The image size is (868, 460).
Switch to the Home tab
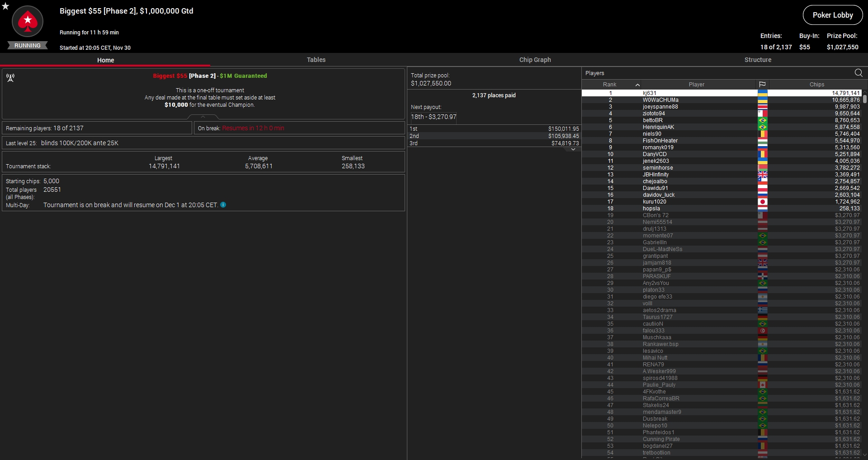pyautogui.click(x=105, y=60)
